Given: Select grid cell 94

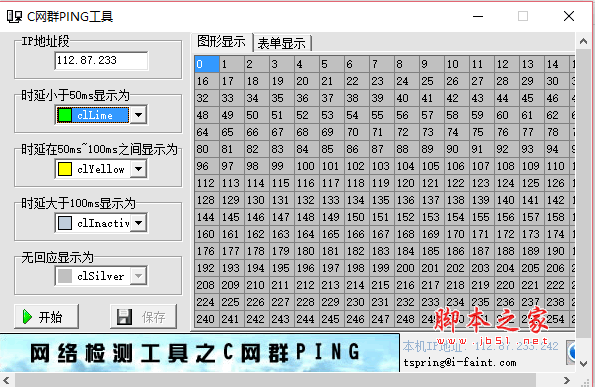Looking at the screenshot, I should [x=557, y=149].
